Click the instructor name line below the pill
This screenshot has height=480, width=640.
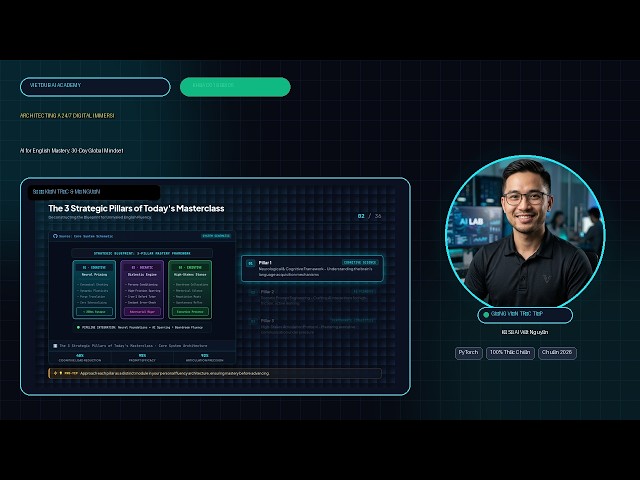point(525,332)
